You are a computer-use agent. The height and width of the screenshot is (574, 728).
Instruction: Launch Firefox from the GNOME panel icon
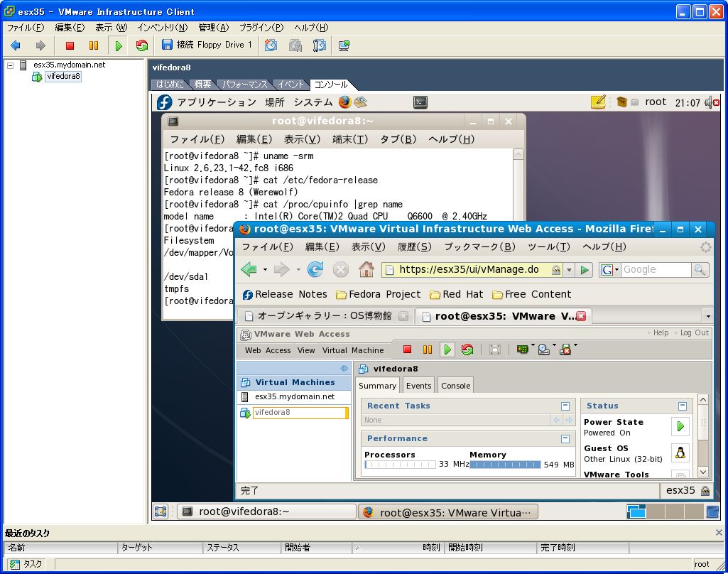point(345,102)
